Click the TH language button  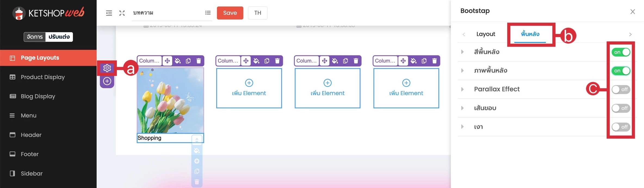[x=257, y=13]
